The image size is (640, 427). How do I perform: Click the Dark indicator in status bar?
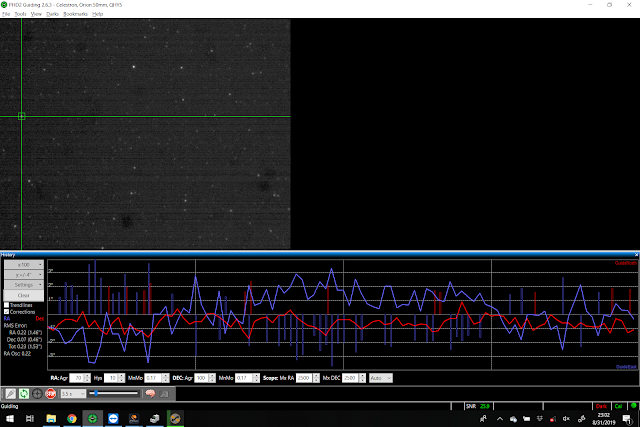601,406
